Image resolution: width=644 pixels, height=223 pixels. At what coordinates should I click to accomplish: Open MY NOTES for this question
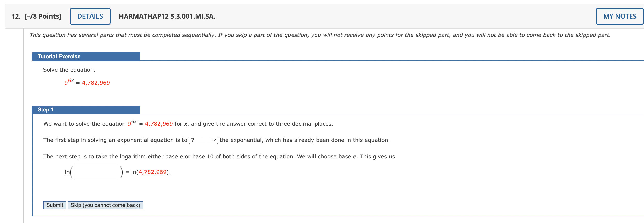click(619, 16)
